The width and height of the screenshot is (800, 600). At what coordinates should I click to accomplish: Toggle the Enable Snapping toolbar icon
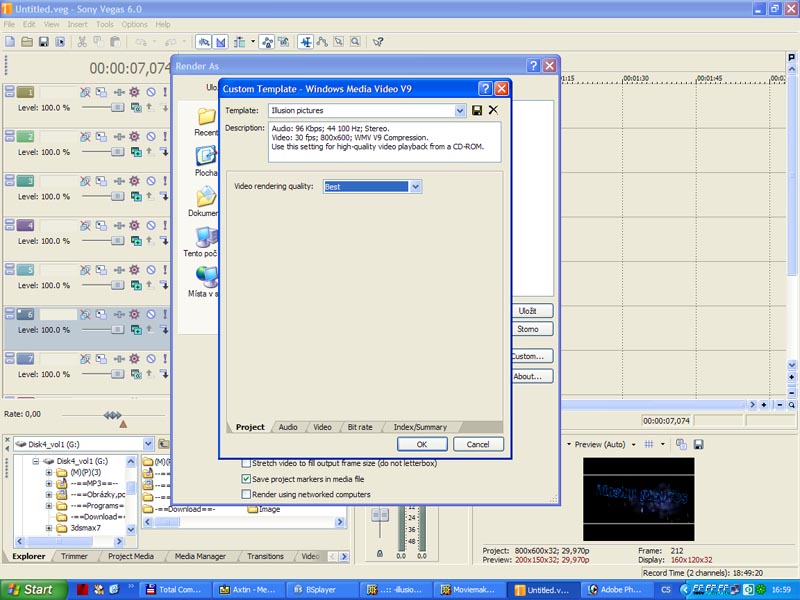pos(204,42)
